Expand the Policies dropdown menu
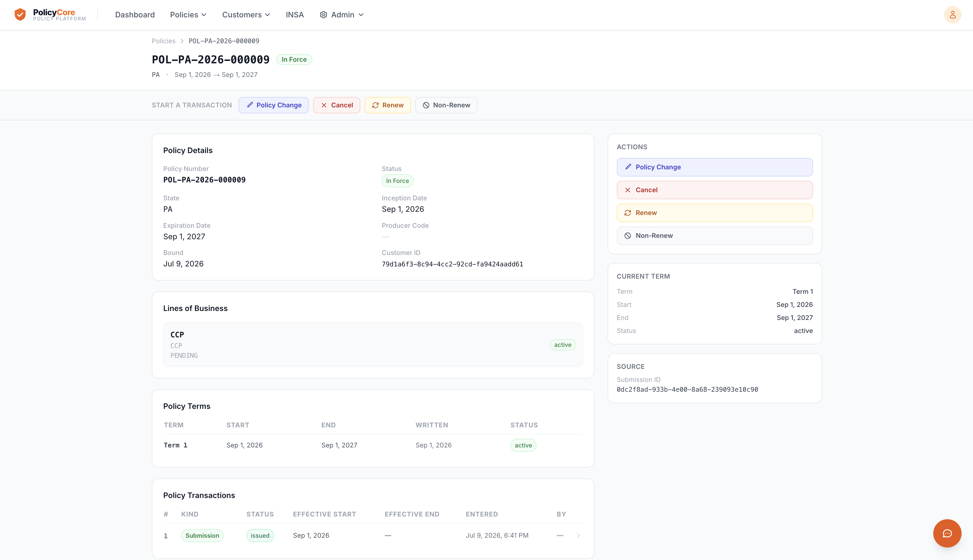Image resolution: width=973 pixels, height=560 pixels. pyautogui.click(x=189, y=15)
